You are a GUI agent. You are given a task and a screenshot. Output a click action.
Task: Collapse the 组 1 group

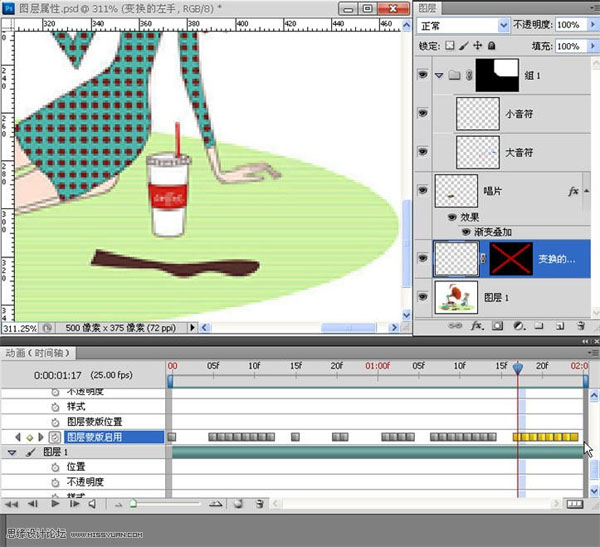coord(440,74)
